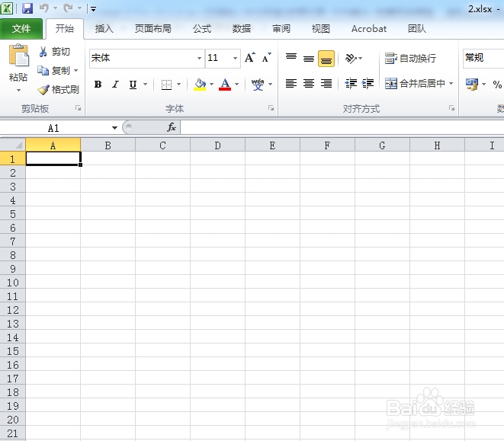Screen dimensions: 504x441
Task: Click row 10 header
Action: click(13, 283)
